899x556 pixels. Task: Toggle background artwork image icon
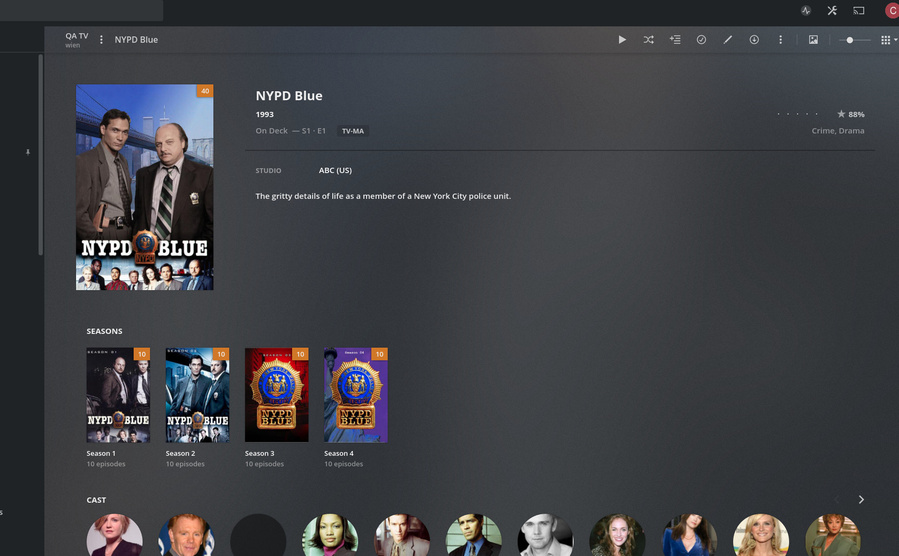(813, 40)
